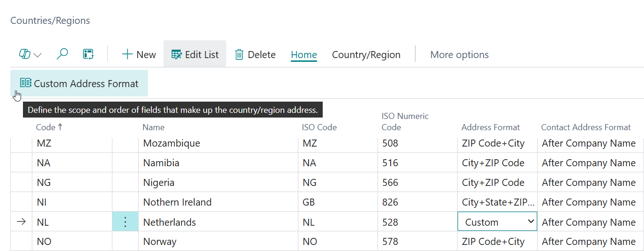Toggle Edit List mode
The width and height of the screenshot is (644, 251).
[195, 54]
